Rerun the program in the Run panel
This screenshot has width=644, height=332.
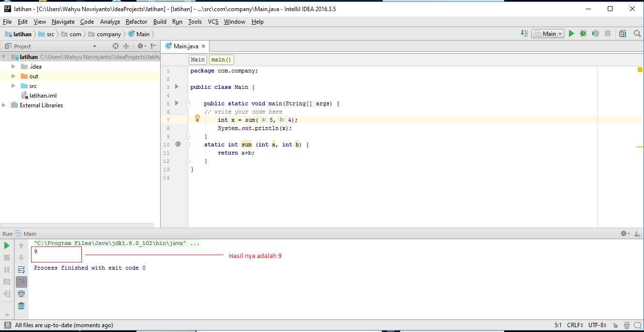click(x=7, y=245)
